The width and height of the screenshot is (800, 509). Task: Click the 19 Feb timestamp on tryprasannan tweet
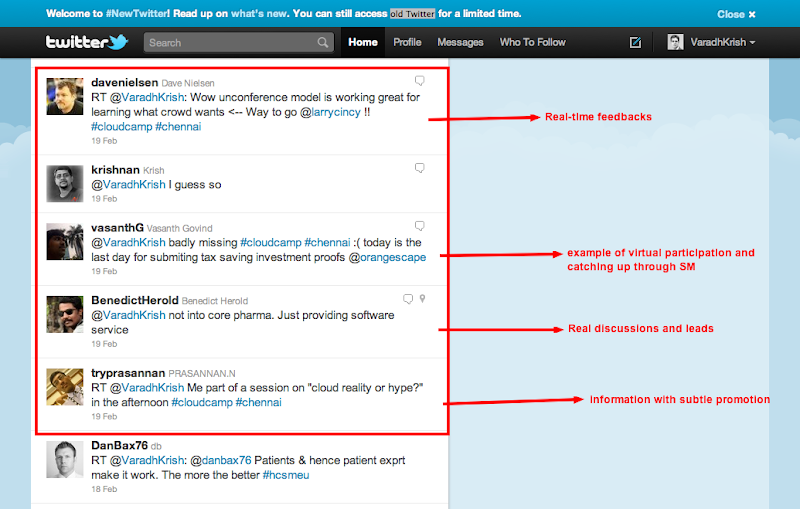104,417
